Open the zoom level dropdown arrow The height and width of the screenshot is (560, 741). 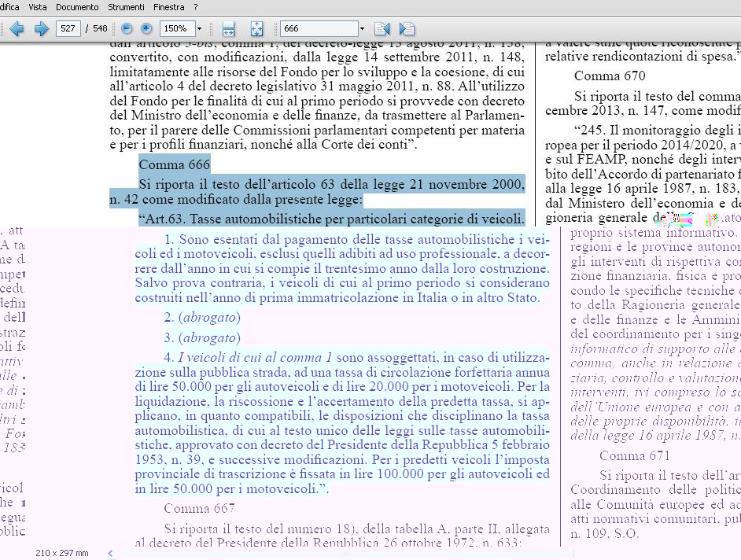200,28
